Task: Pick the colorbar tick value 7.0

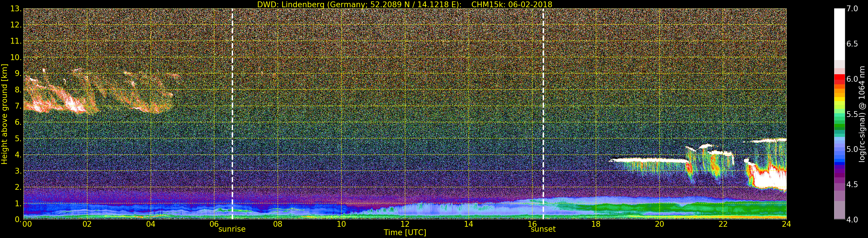Action: 852,9
